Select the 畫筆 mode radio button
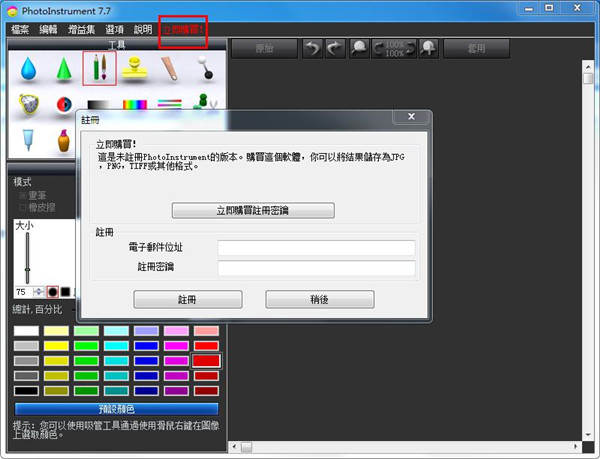Screen dimensions: 600x459 pos(23,195)
